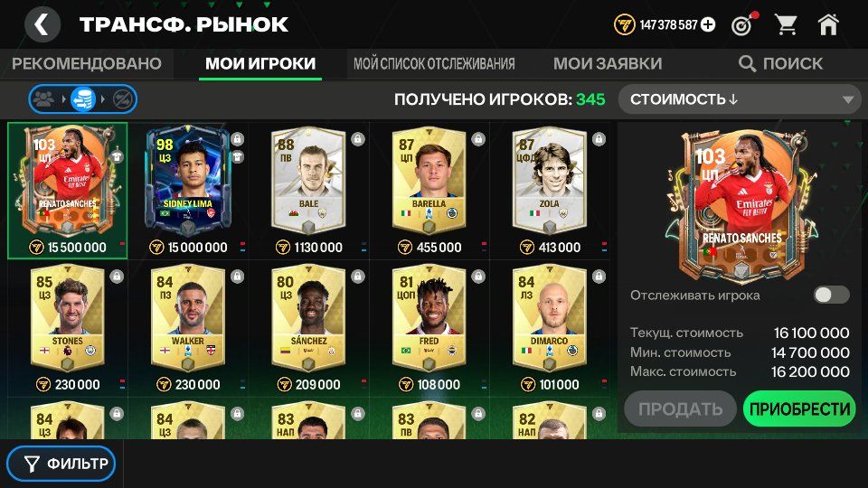Screen dimensions: 868x488
Task: Open the Стоимость sort dropdown
Action: [x=740, y=99]
